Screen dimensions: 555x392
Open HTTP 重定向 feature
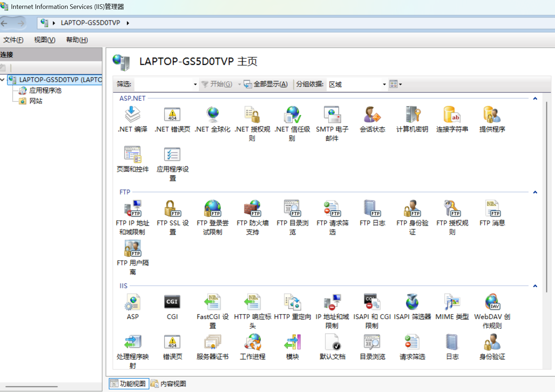[292, 307]
